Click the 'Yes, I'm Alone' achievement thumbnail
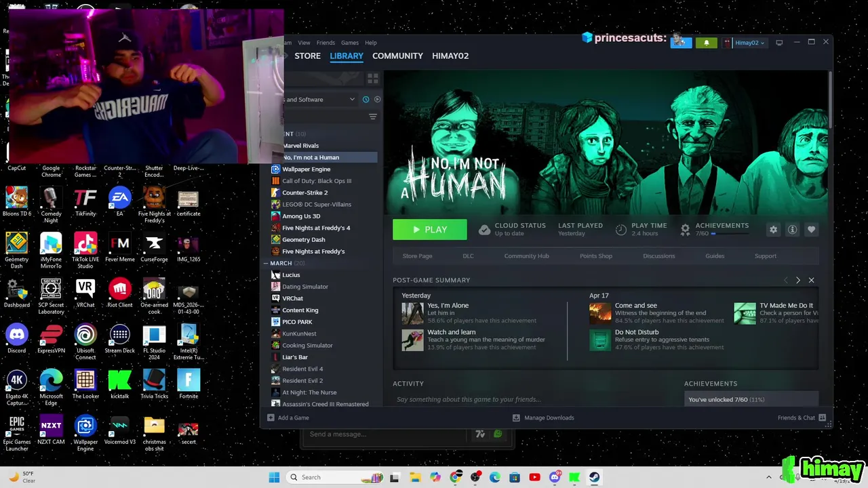Viewport: 868px width, 488px height. click(x=412, y=313)
